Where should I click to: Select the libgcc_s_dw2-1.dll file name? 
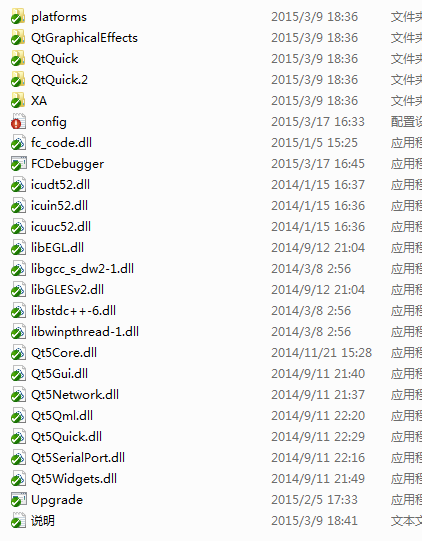point(82,269)
